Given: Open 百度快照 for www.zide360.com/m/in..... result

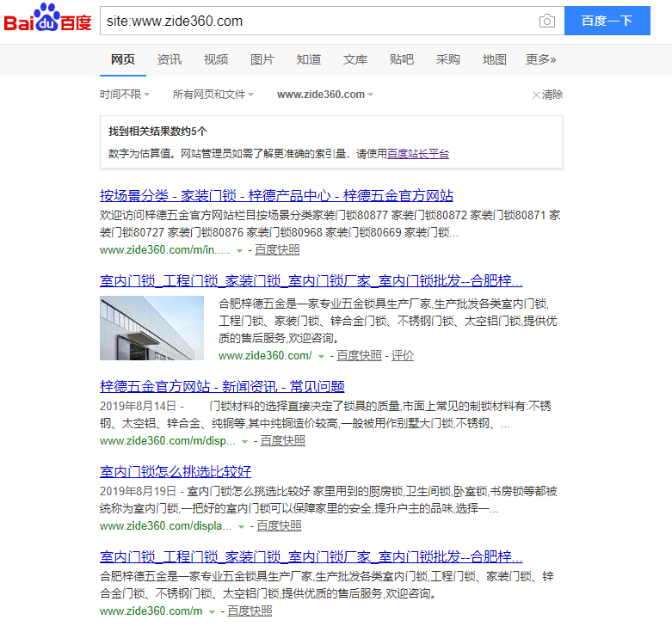Looking at the screenshot, I should 277,250.
